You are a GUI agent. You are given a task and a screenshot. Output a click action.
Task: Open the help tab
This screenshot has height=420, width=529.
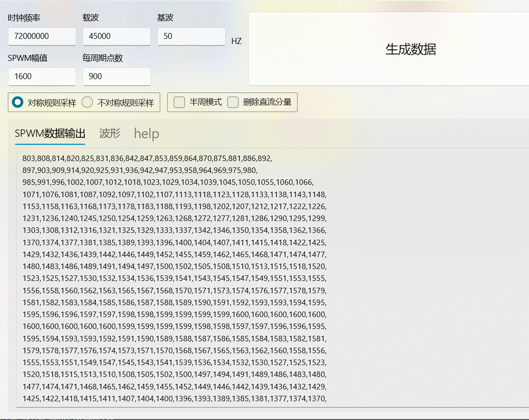[x=147, y=134]
